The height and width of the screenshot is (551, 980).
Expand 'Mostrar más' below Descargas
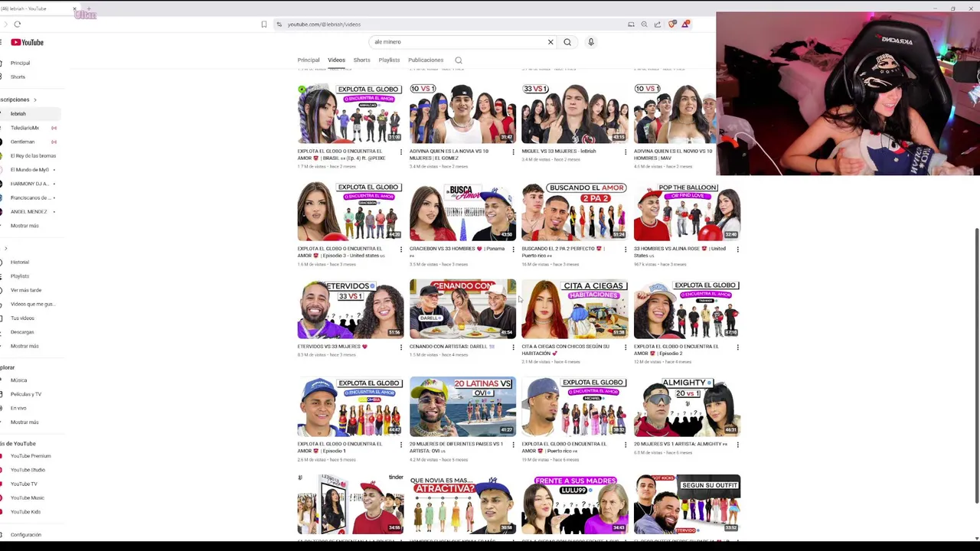[24, 346]
